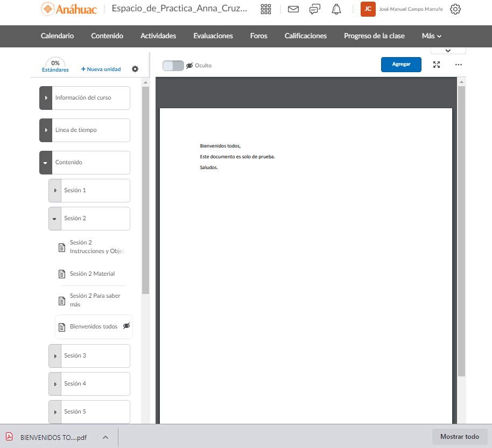Toggle the Oculto visibility switch
This screenshot has width=492, height=448.
pyautogui.click(x=173, y=65)
